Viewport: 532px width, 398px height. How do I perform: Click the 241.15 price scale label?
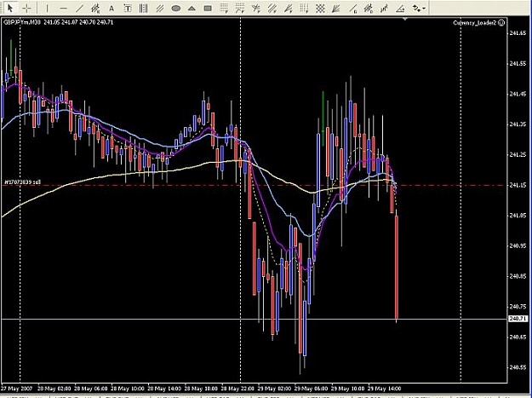(518, 185)
